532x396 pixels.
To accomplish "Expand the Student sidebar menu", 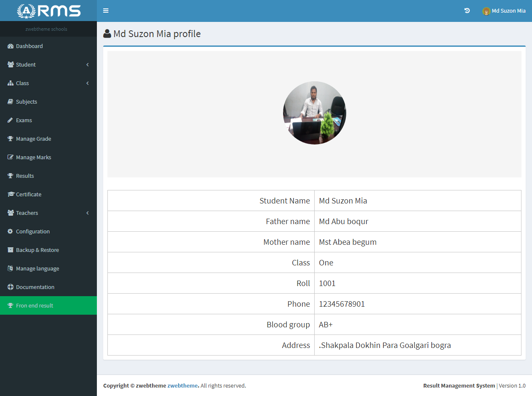I will click(x=26, y=64).
